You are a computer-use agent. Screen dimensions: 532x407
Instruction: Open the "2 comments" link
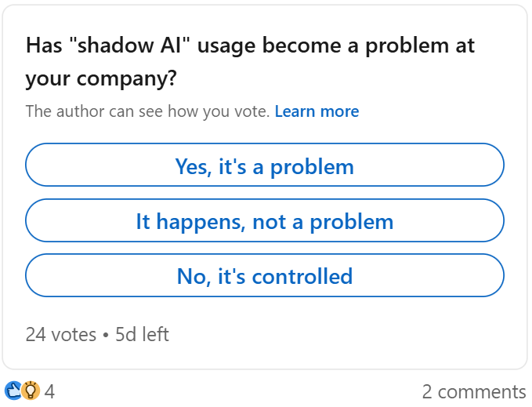[473, 391]
